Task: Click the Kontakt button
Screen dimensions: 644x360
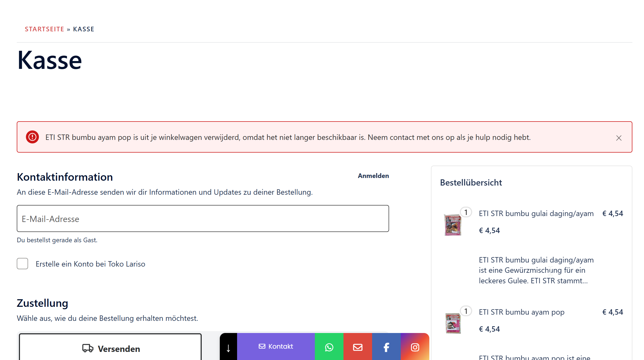Action: pos(276,346)
